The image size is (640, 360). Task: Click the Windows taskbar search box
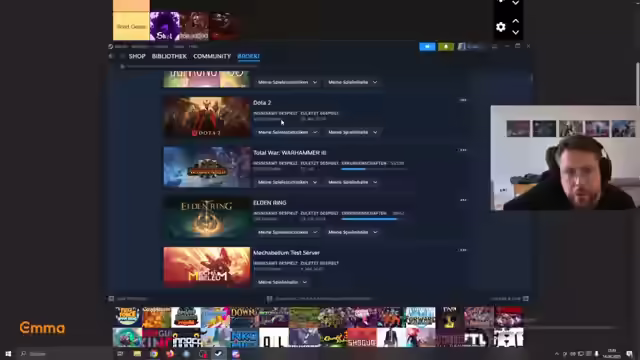point(63,354)
